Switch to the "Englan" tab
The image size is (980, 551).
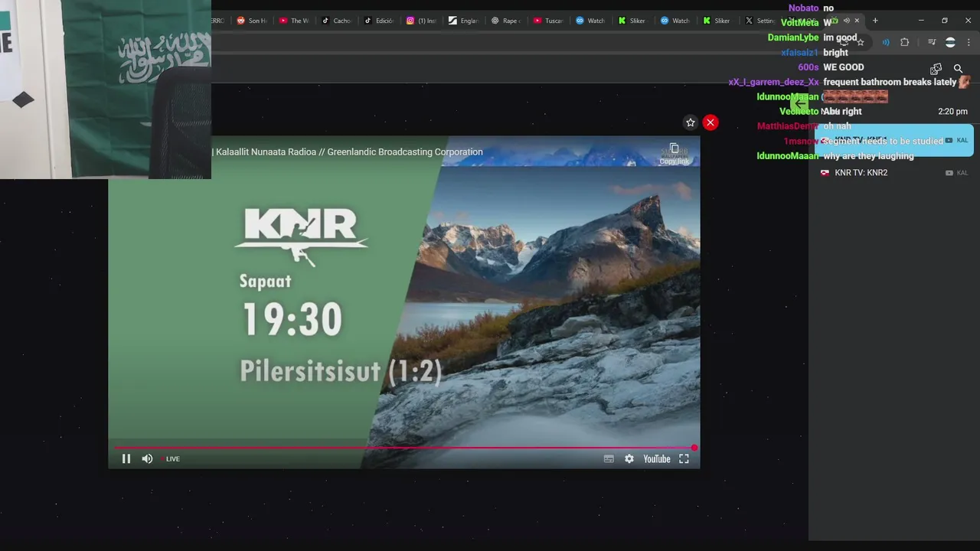coord(464,21)
